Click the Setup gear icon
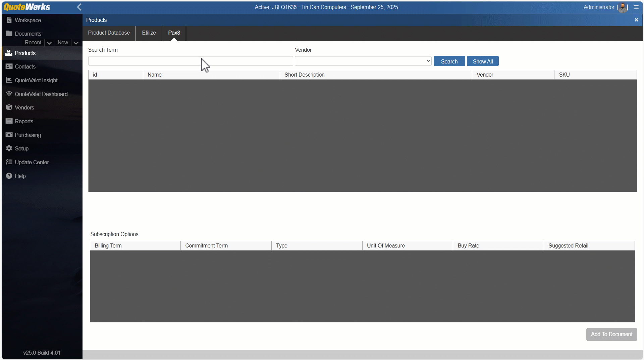This screenshot has height=360, width=644. click(x=9, y=148)
